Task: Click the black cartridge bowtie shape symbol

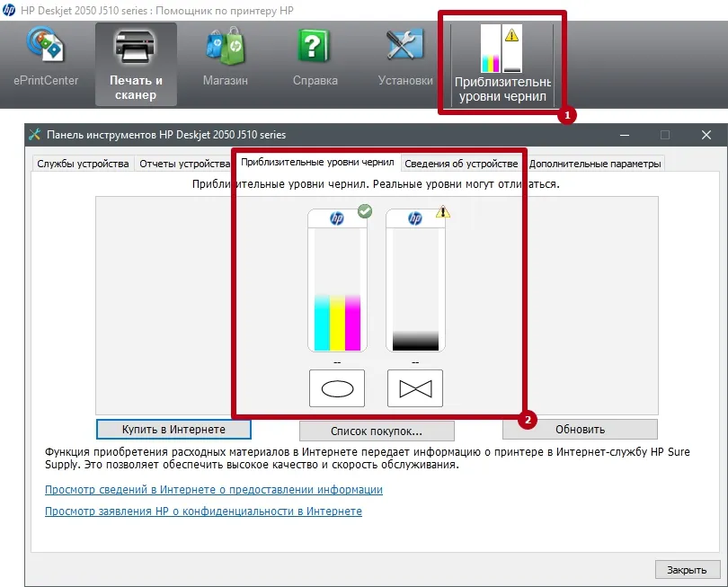Action: (415, 388)
